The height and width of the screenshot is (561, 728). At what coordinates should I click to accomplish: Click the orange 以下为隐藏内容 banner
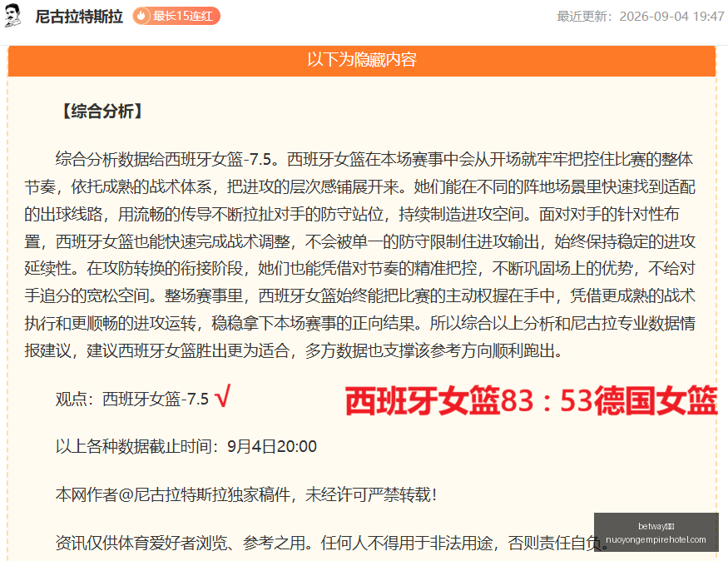pyautogui.click(x=362, y=60)
